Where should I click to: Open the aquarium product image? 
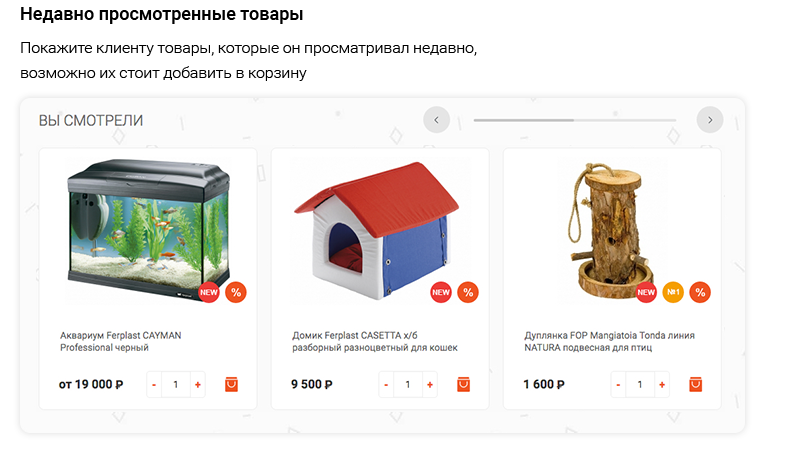tap(149, 230)
